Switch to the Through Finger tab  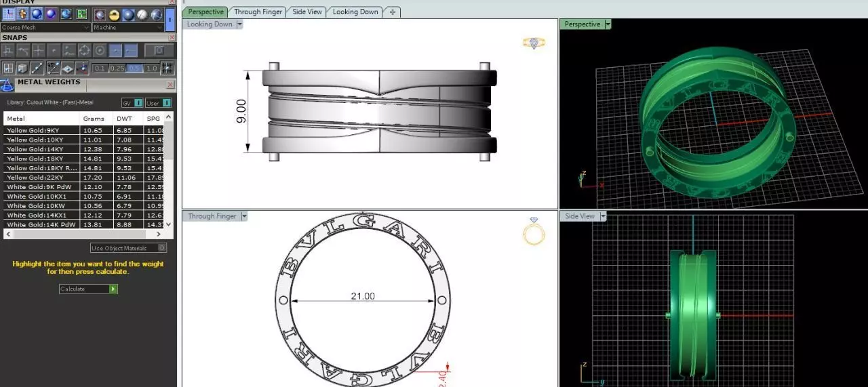(258, 12)
